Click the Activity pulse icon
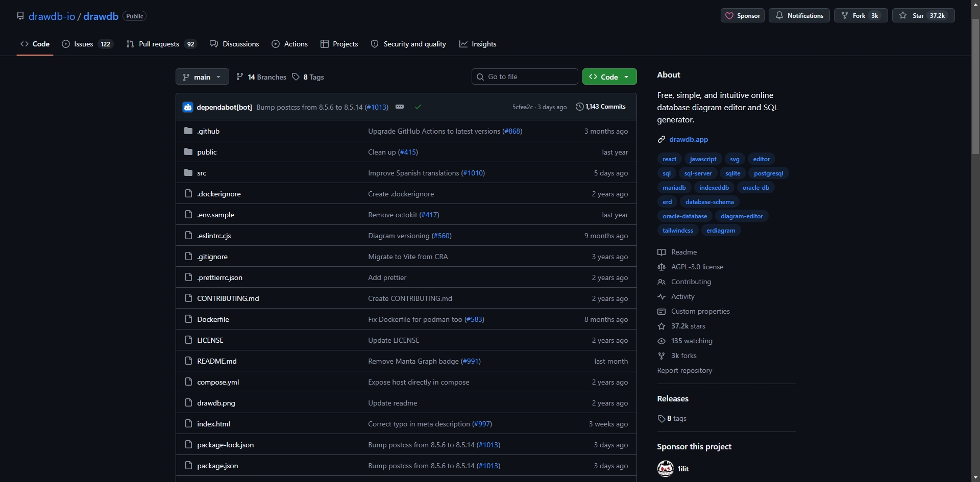Image resolution: width=980 pixels, height=482 pixels. pos(661,297)
